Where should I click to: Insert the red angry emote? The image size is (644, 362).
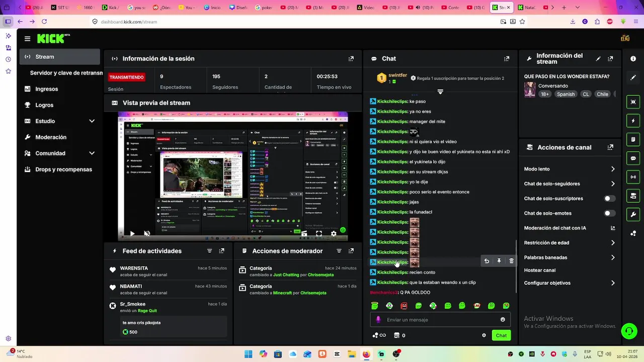click(x=404, y=306)
